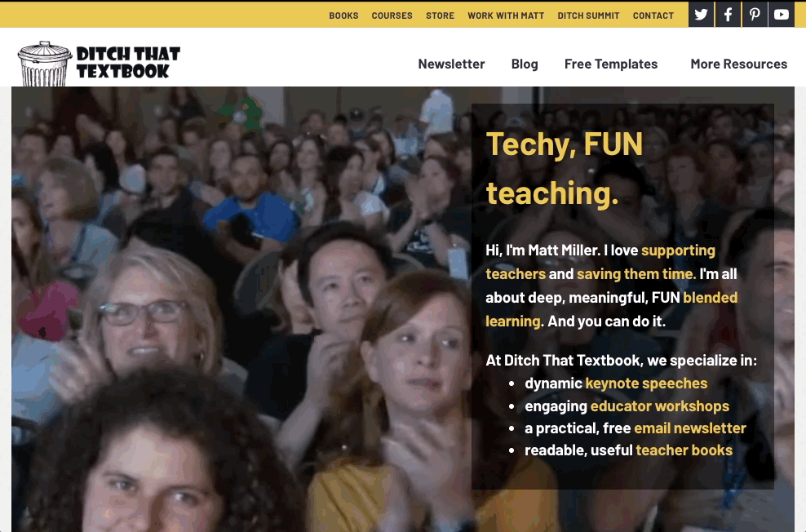
Task: Follow the email newsletter link
Action: [690, 428]
